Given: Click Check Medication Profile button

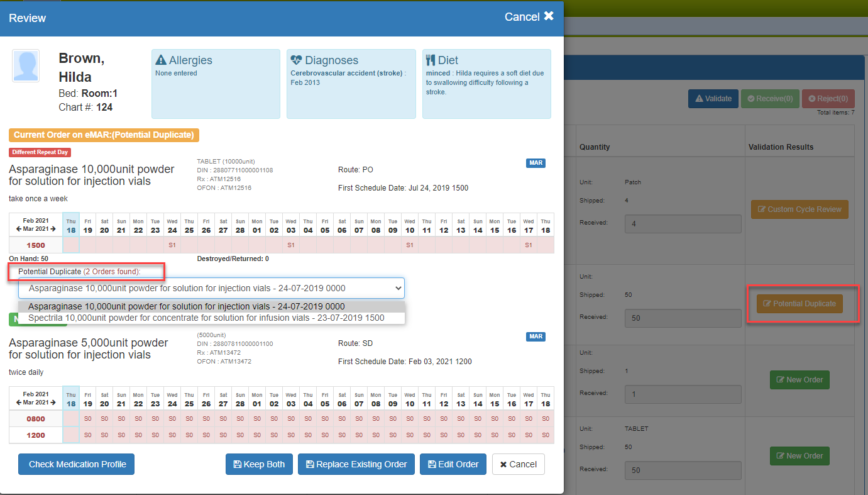Looking at the screenshot, I should coord(77,464).
